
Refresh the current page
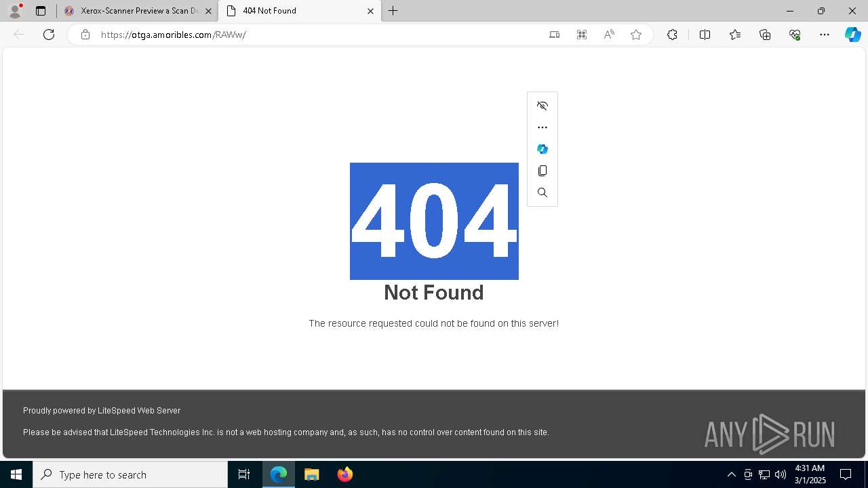(x=49, y=35)
